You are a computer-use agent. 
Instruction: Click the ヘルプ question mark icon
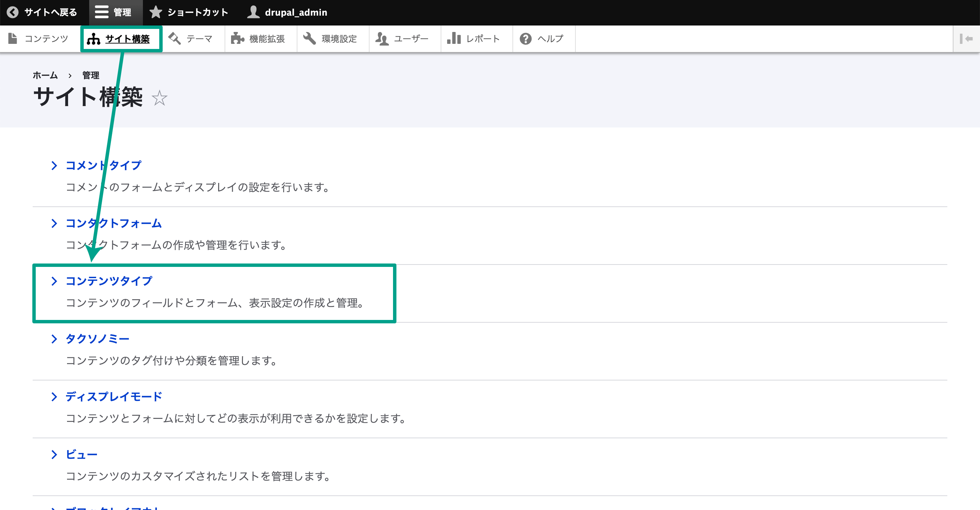click(525, 38)
